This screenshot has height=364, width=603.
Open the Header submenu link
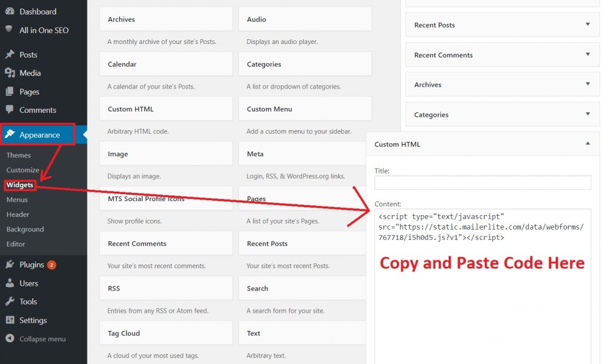pyautogui.click(x=17, y=215)
